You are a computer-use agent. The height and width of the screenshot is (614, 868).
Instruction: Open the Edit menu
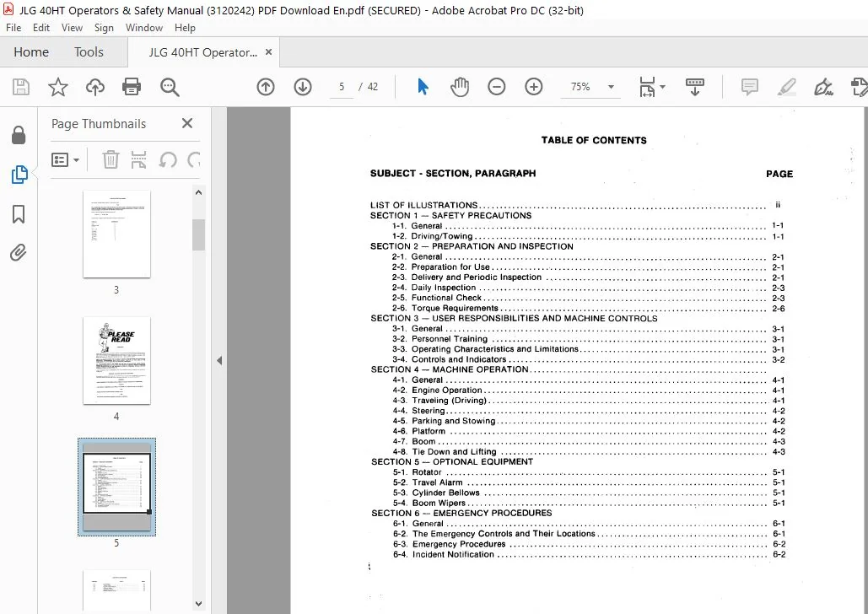41,28
